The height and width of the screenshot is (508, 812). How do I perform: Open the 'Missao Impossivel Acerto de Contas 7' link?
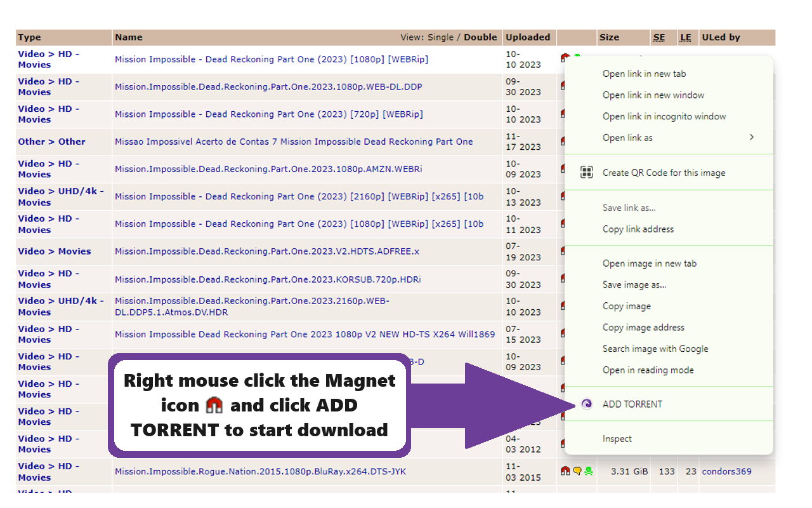(x=294, y=142)
